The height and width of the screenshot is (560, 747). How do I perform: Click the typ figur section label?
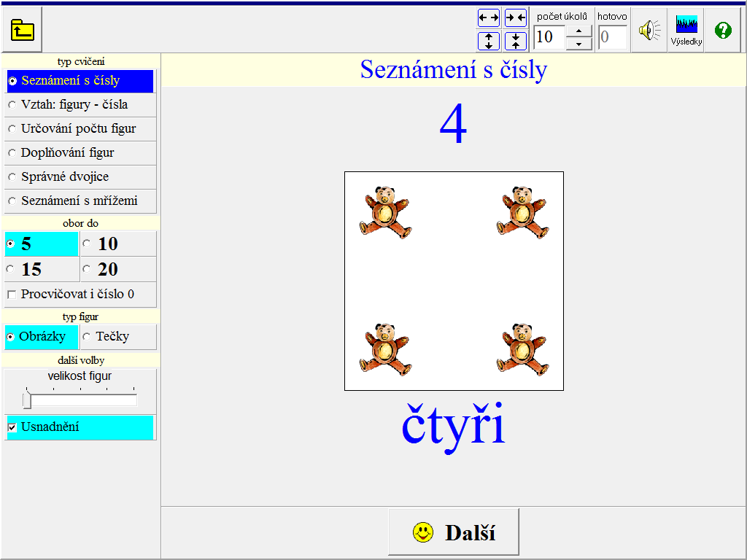(x=80, y=317)
